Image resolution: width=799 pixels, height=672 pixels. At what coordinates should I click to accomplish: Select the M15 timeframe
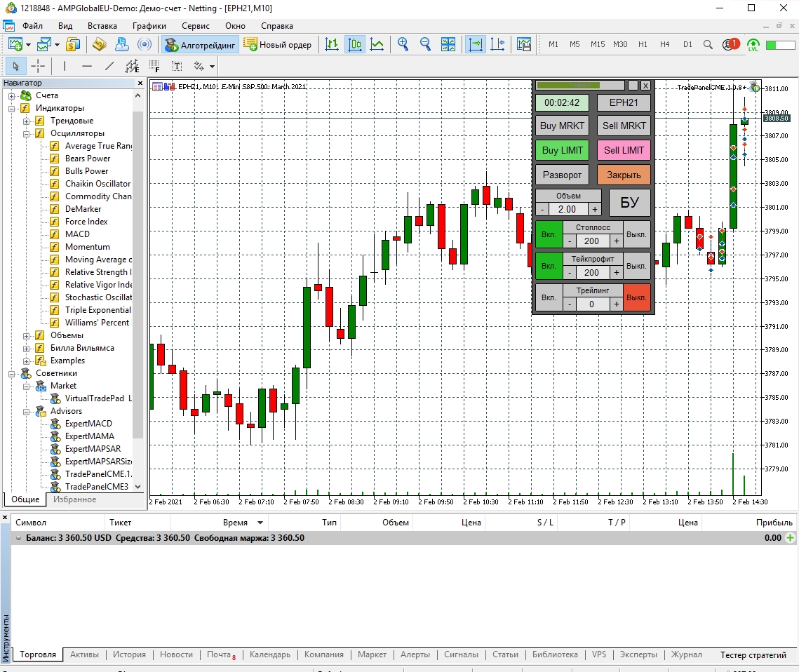598,44
